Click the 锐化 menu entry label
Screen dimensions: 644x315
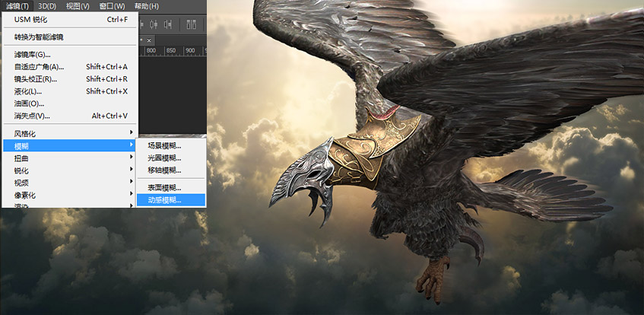(x=21, y=170)
